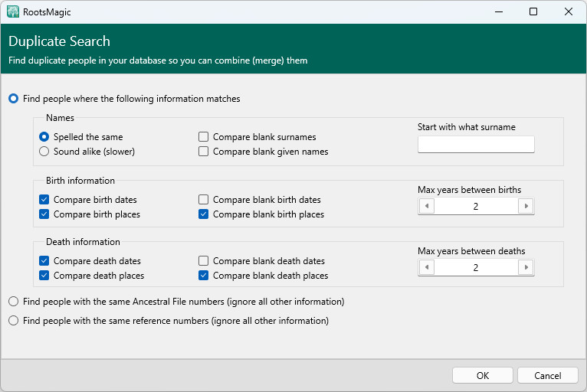Image resolution: width=587 pixels, height=392 pixels.
Task: Select 'Find people where the following information matches'
Action: (x=124, y=99)
